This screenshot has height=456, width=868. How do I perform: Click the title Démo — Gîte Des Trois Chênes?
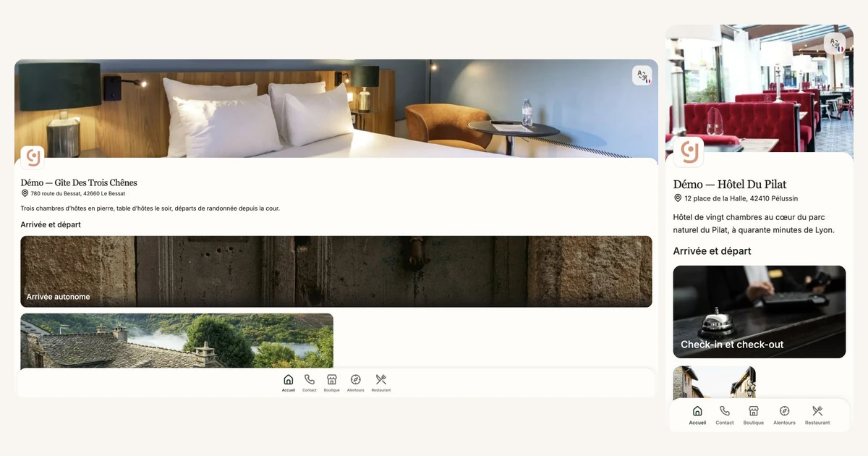(79, 182)
